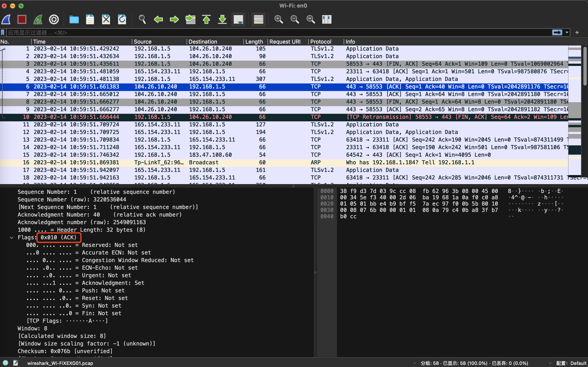
Task: Select packet 12 with length 194
Action: point(284,132)
